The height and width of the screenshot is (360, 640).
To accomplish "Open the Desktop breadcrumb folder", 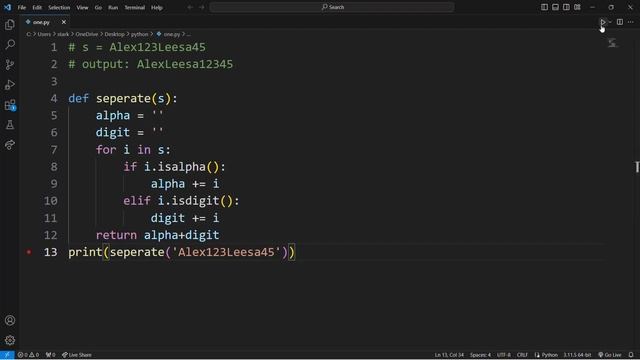I will [114, 34].
